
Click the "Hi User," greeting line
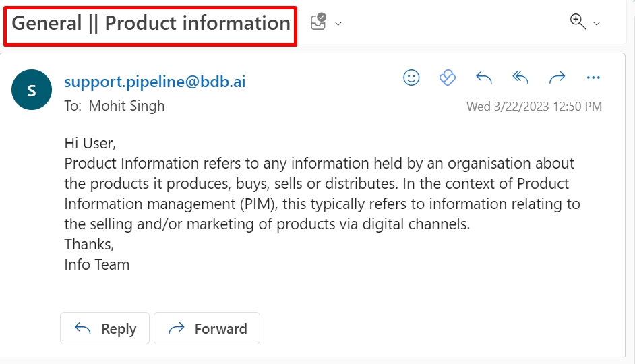tap(90, 143)
